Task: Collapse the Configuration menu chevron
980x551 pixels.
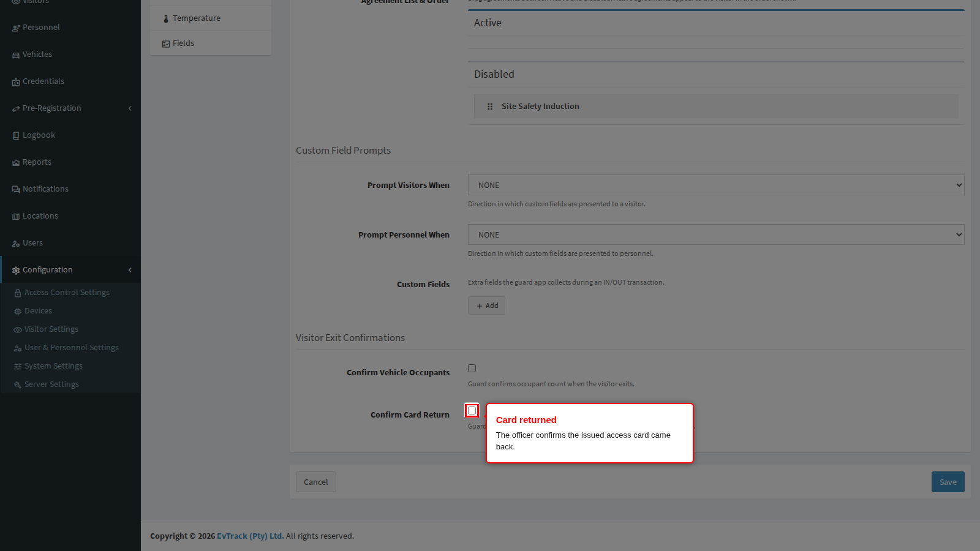Action: click(x=130, y=270)
